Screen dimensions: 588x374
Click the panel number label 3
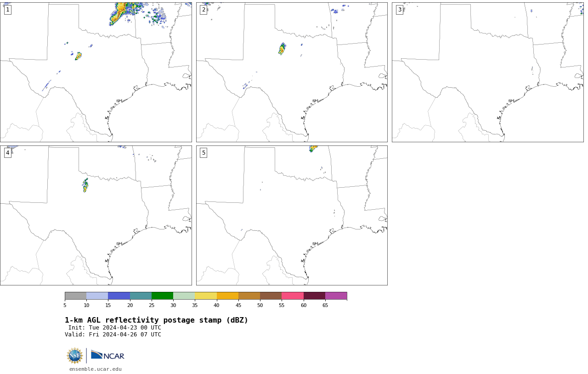tap(399, 10)
